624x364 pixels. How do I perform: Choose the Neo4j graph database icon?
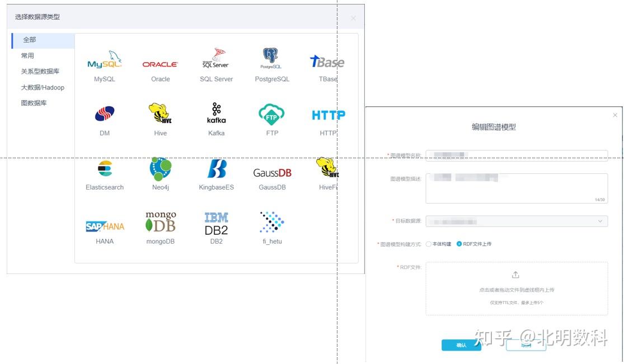click(161, 168)
